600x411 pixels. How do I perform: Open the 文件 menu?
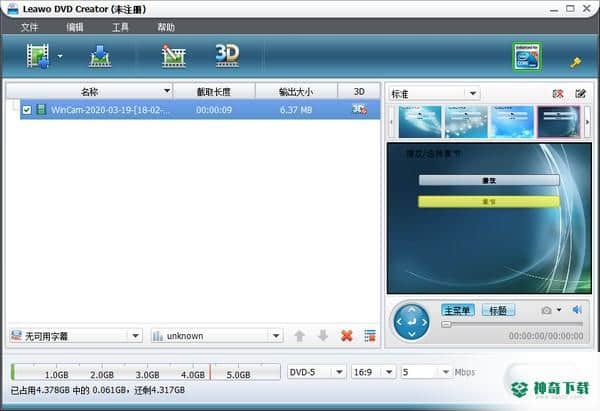(29, 27)
